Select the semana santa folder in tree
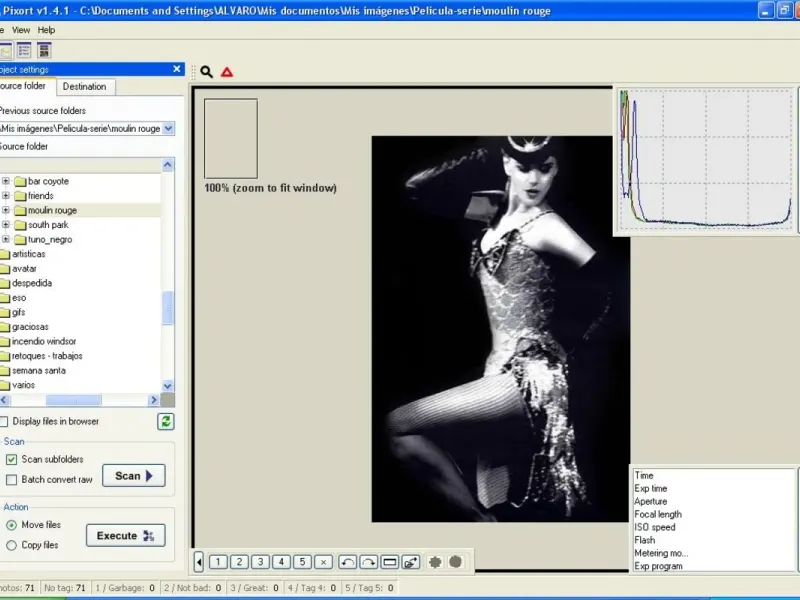 (x=40, y=370)
